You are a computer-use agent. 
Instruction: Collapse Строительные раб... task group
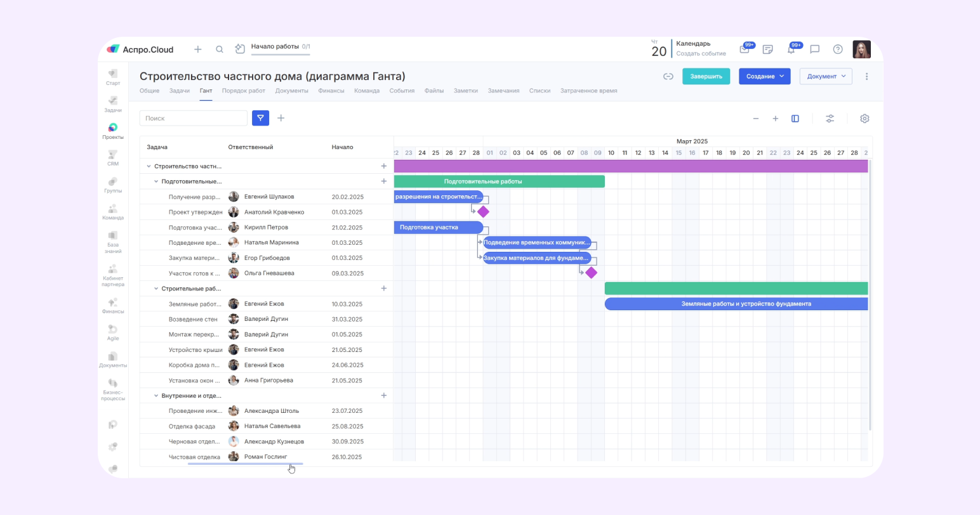156,289
